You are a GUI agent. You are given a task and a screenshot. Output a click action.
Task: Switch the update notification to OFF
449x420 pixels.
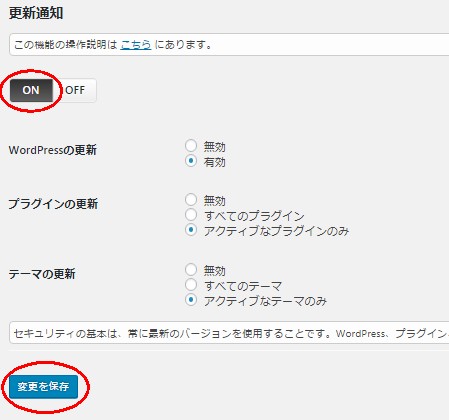75,90
